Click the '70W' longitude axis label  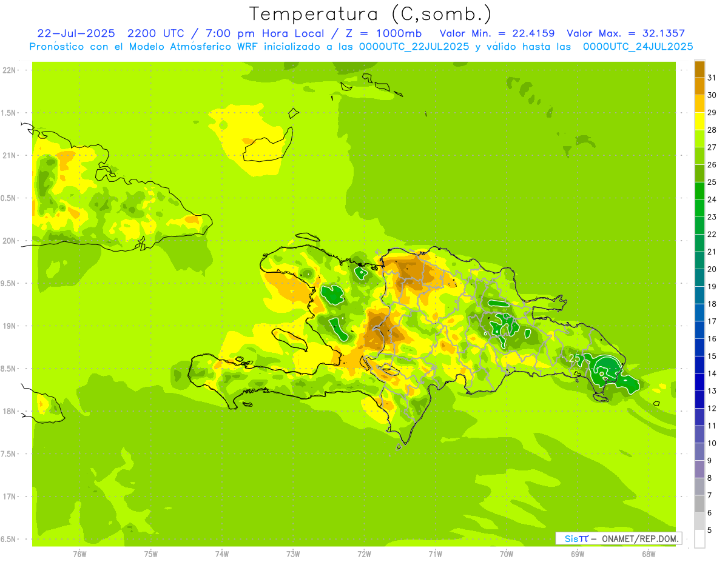(x=507, y=554)
